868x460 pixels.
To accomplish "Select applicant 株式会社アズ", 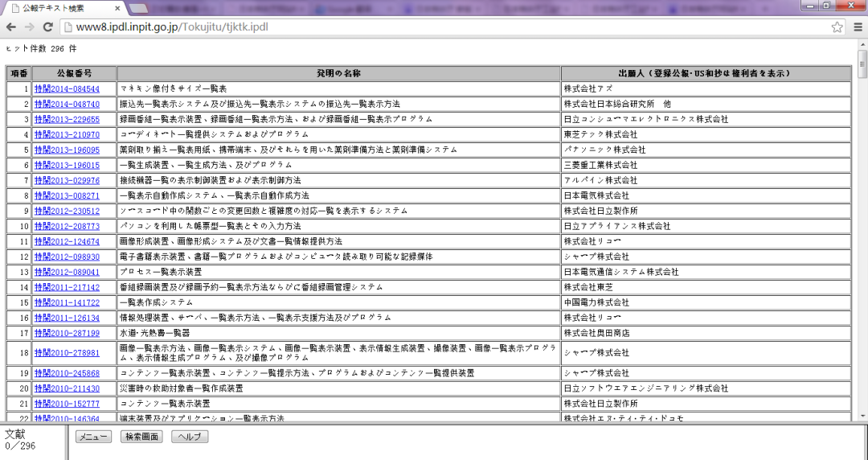I will 588,88.
